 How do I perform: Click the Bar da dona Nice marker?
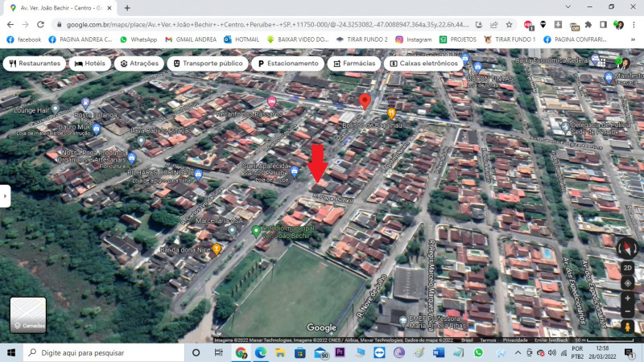[x=217, y=249]
